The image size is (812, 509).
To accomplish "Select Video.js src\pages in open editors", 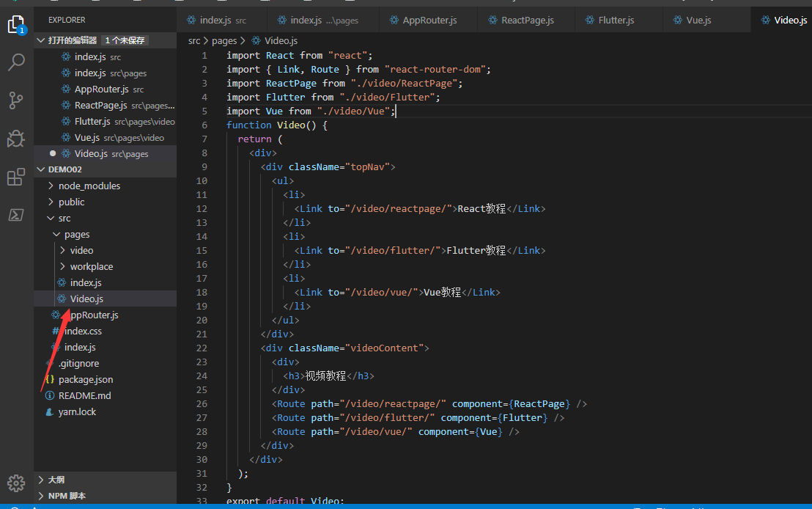I will click(x=105, y=153).
